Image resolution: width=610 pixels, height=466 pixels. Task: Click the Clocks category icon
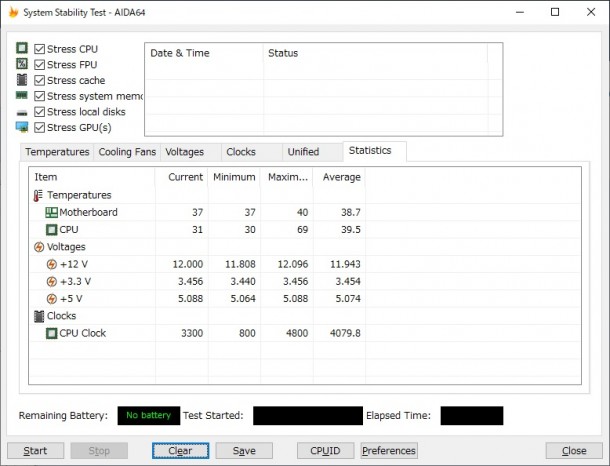tap(39, 316)
